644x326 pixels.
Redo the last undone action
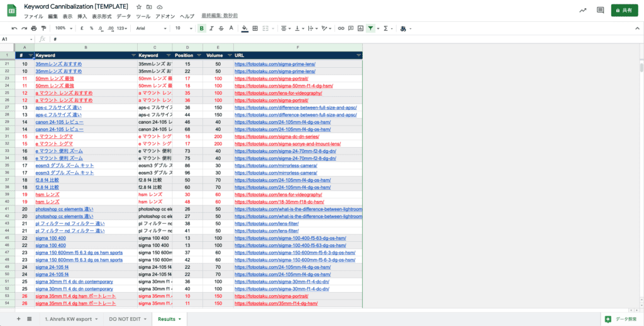25,28
